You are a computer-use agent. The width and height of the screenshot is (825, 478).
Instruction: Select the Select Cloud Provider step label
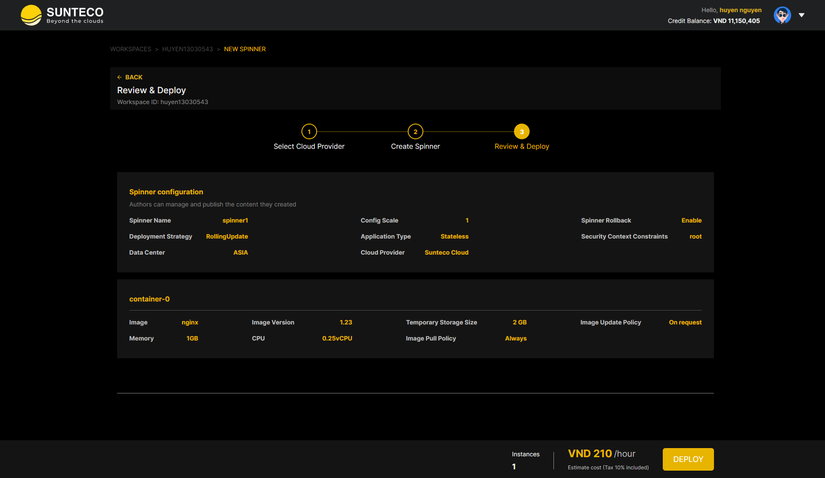point(309,146)
